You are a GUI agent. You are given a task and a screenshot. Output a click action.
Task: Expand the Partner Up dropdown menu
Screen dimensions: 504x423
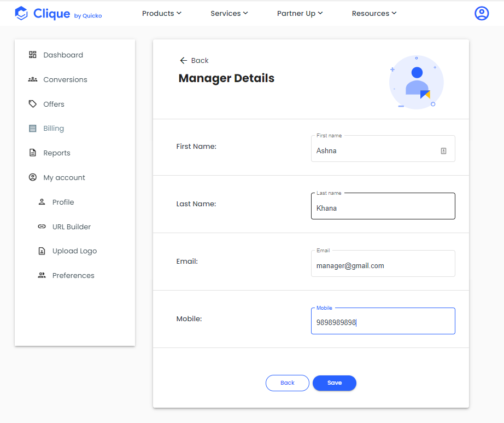(300, 13)
